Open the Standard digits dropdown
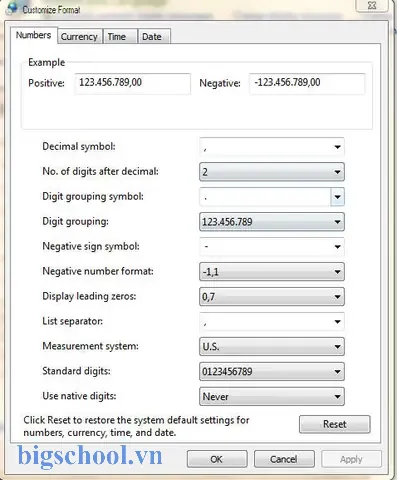The width and height of the screenshot is (397, 480). coord(272,372)
